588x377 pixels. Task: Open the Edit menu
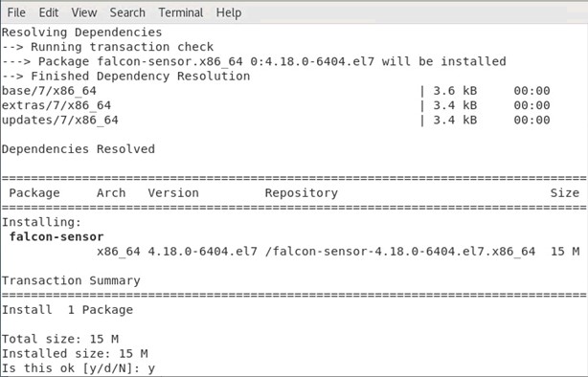[x=49, y=12]
